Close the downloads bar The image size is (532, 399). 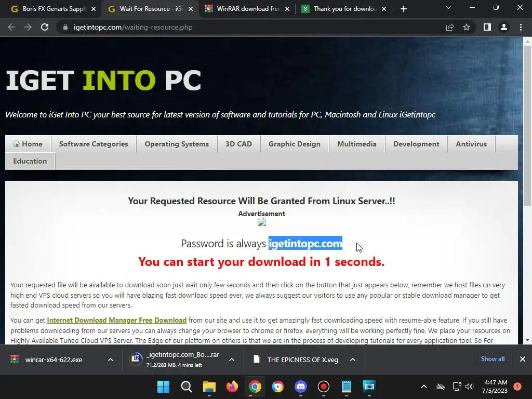tap(523, 359)
